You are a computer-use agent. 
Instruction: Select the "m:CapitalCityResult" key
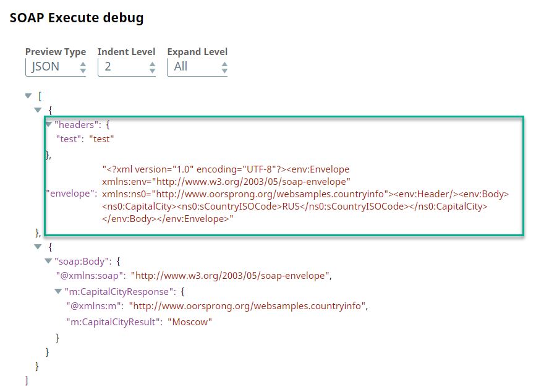click(111, 322)
